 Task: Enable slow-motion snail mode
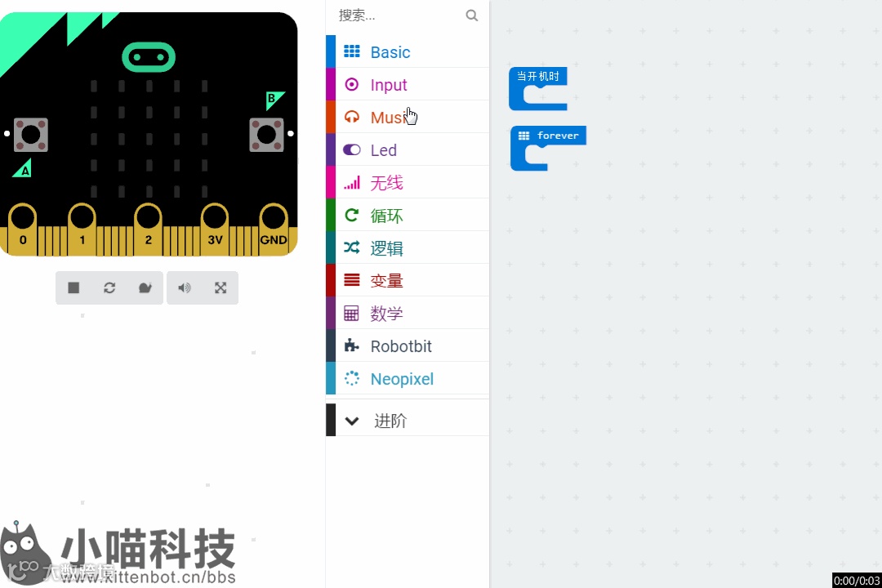[x=145, y=288]
